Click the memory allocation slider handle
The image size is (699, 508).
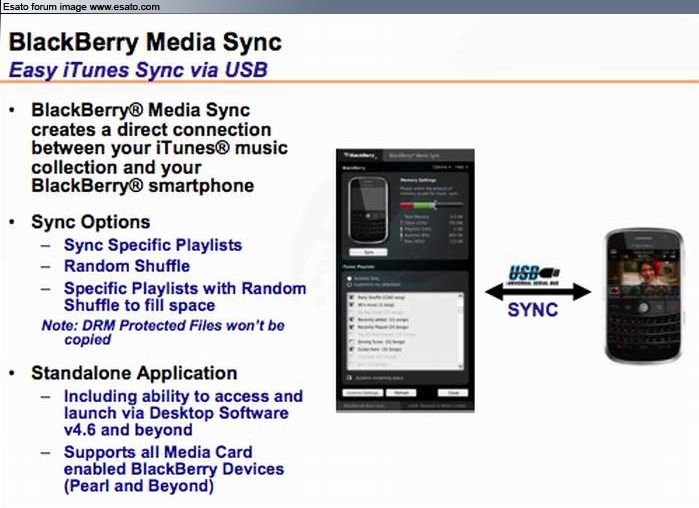tap(435, 205)
